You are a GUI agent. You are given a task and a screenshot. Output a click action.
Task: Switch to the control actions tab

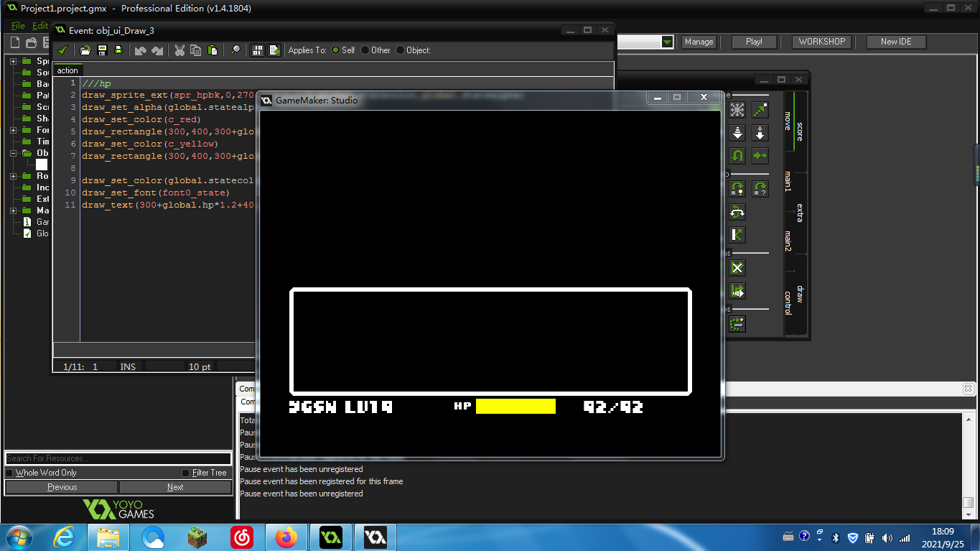point(788,302)
